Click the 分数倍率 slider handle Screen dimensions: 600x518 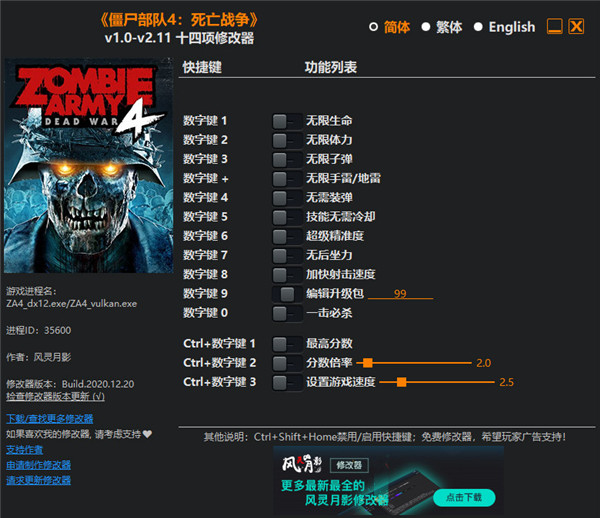click(368, 363)
